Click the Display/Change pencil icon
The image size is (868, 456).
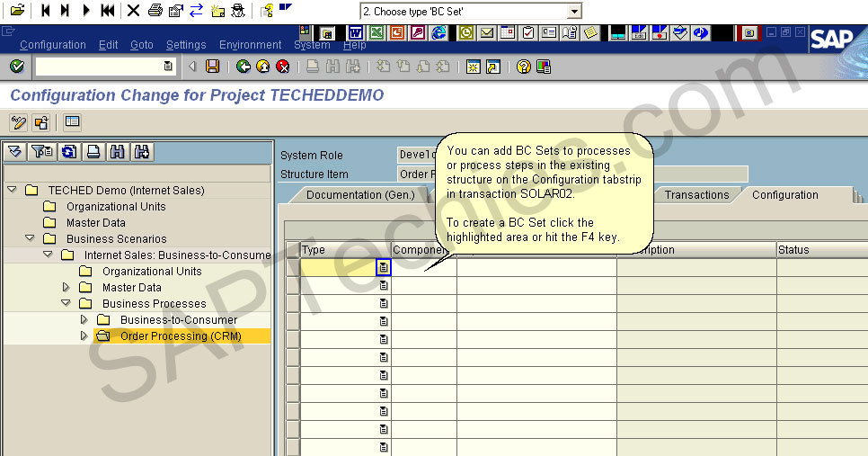(x=18, y=122)
